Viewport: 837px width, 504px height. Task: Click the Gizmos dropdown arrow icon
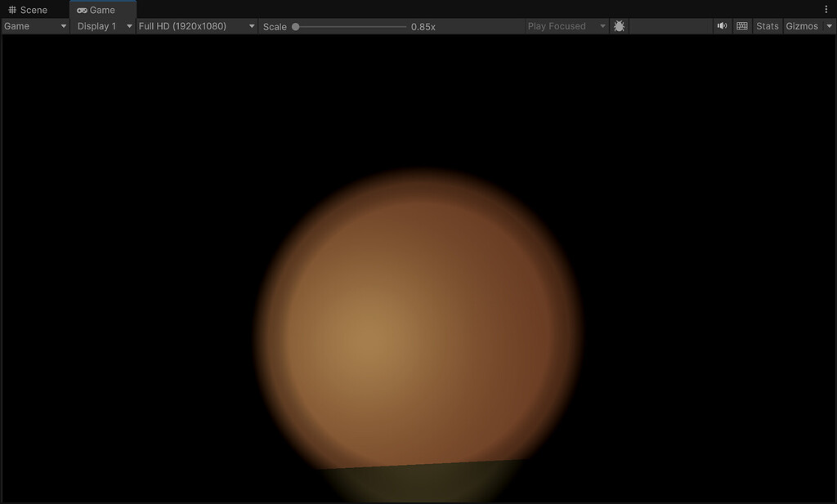click(x=829, y=25)
